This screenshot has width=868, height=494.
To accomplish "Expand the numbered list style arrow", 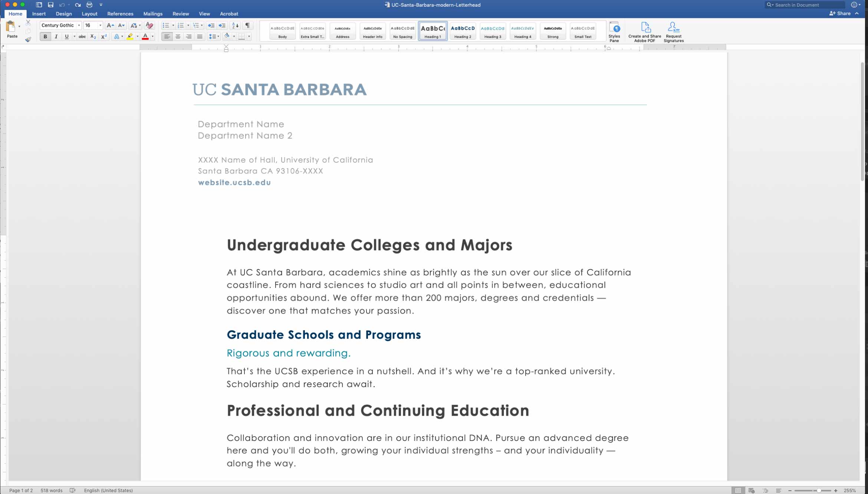I will click(188, 25).
